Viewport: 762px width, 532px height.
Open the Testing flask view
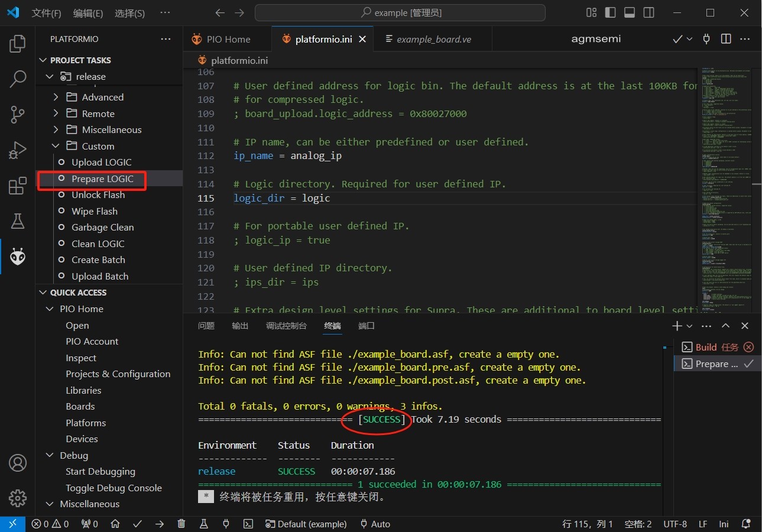point(18,221)
